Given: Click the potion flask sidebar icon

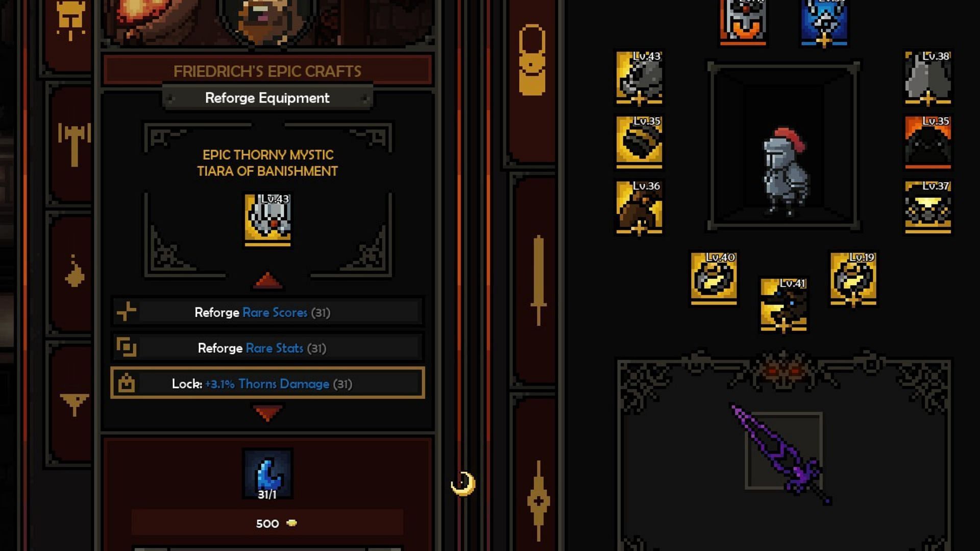Looking at the screenshot, I should pos(75,271).
